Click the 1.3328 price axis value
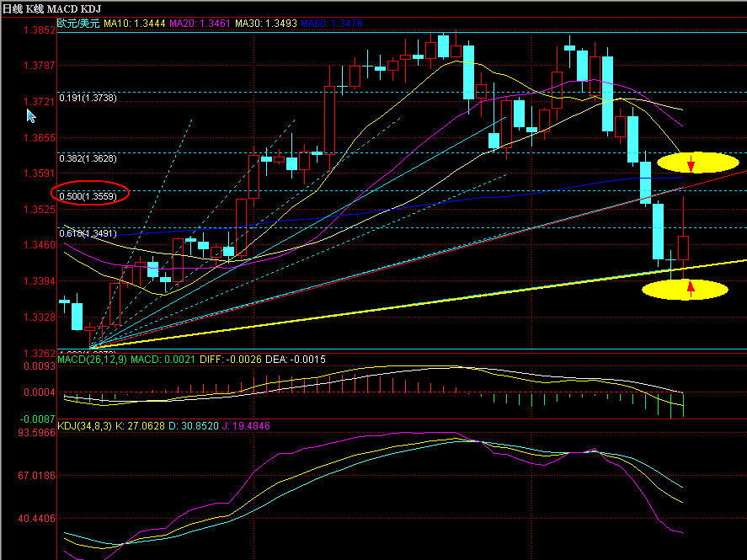Image resolution: width=747 pixels, height=560 pixels. (40, 317)
